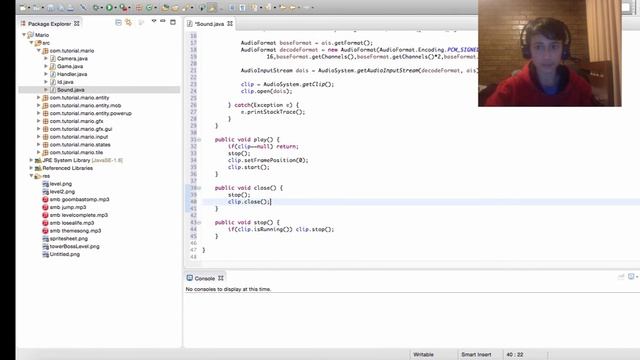Select level.png in res folder
Screen dimensions: 640x360
click(x=60, y=184)
